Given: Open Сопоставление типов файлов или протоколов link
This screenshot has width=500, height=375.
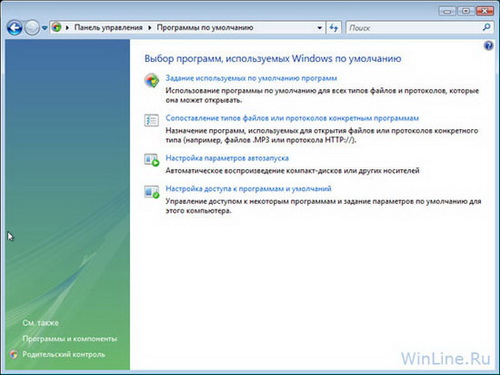Looking at the screenshot, I should tap(292, 118).
